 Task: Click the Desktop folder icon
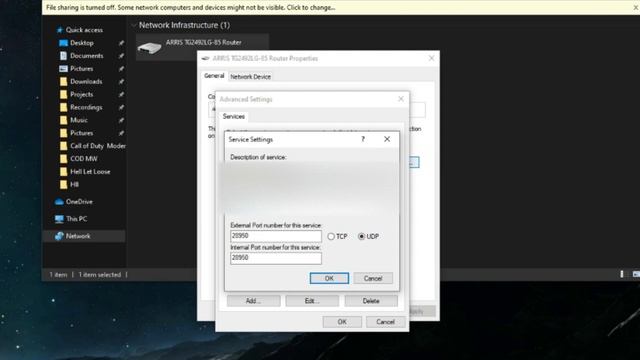(x=63, y=43)
